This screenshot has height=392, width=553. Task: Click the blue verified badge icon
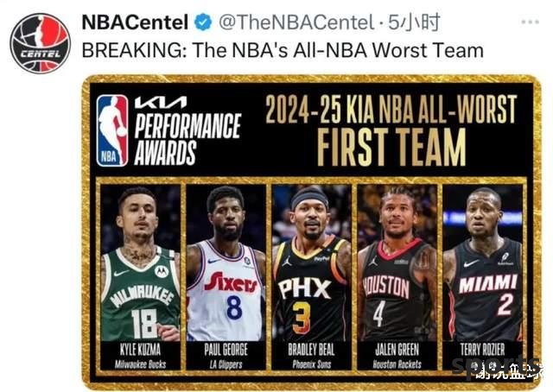pyautogui.click(x=203, y=22)
